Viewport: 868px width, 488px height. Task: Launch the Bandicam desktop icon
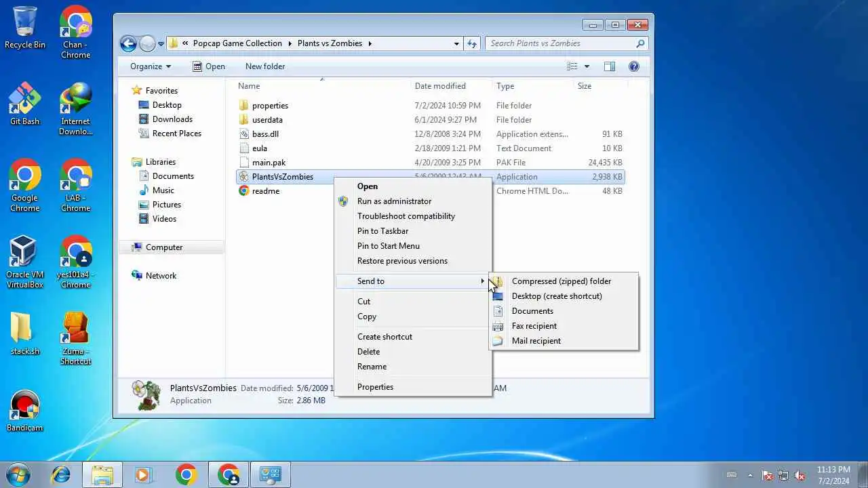tap(25, 411)
